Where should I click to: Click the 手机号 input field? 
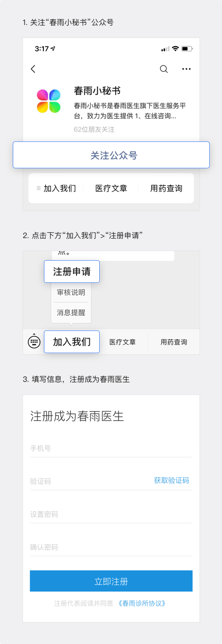pos(111,448)
